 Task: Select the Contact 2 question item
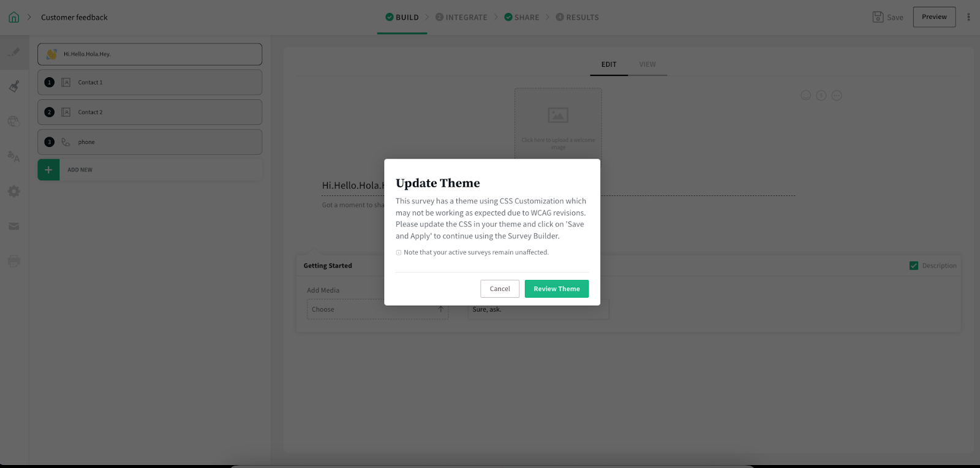tap(149, 112)
